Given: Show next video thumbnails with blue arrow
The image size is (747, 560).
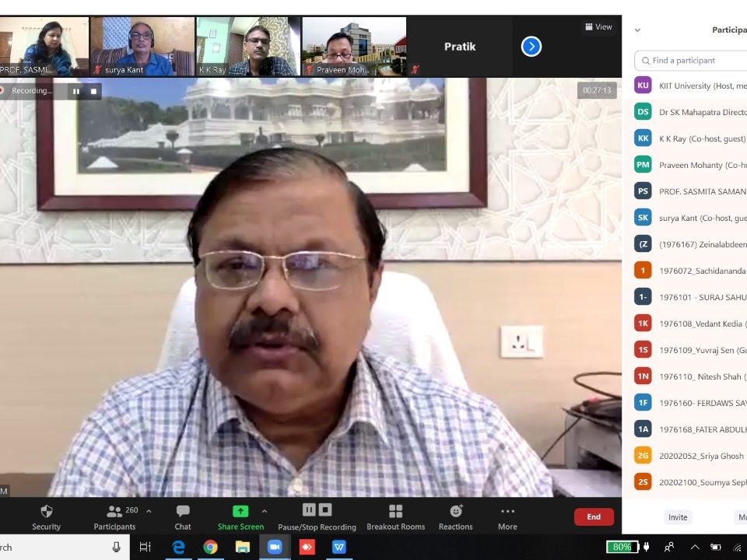Looking at the screenshot, I should 531,47.
